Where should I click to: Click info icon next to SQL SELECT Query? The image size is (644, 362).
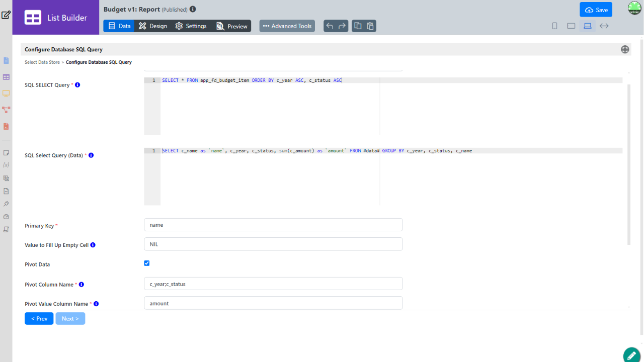[77, 85]
